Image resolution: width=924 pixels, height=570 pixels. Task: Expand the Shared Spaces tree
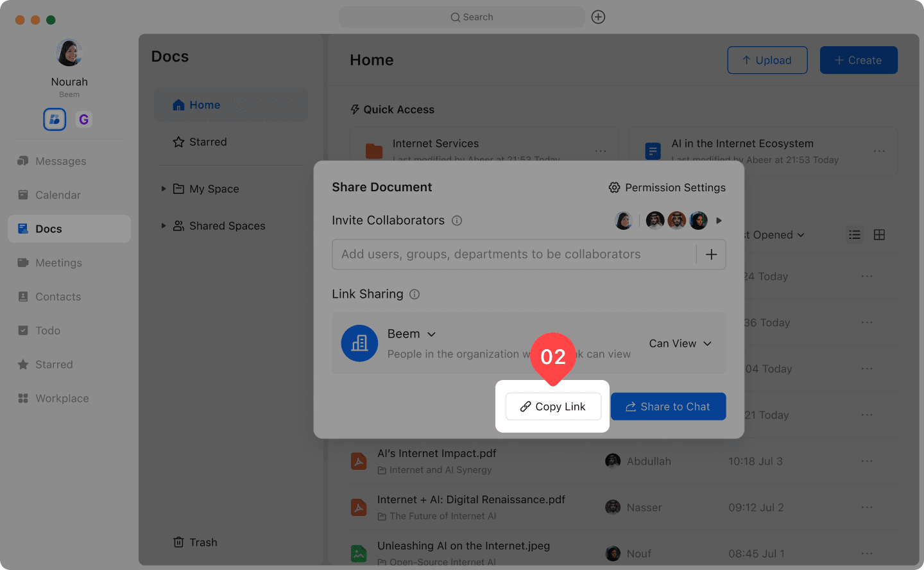164,226
